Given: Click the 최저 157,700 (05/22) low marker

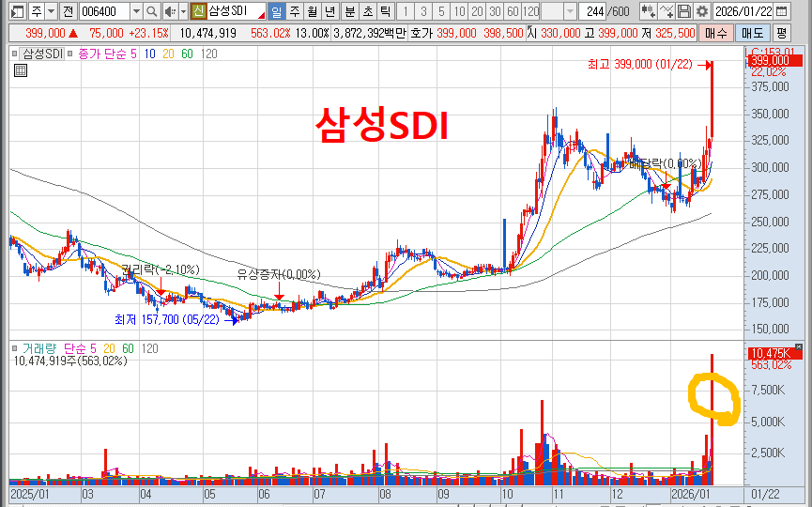Looking at the screenshot, I should click(167, 319).
